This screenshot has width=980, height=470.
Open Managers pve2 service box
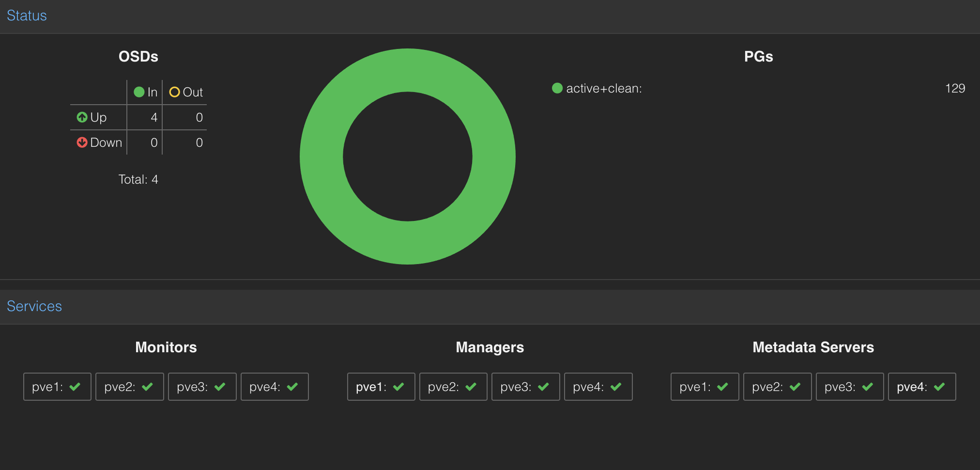click(453, 387)
